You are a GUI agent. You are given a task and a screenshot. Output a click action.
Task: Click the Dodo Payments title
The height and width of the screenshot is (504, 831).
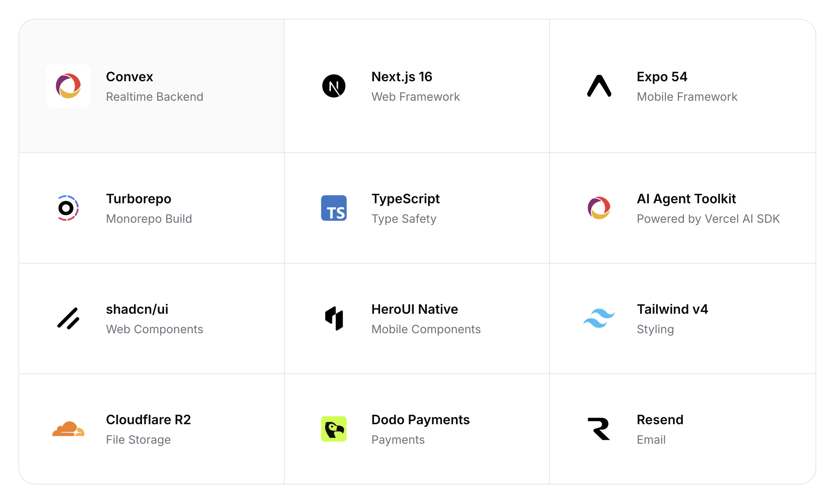[420, 420]
